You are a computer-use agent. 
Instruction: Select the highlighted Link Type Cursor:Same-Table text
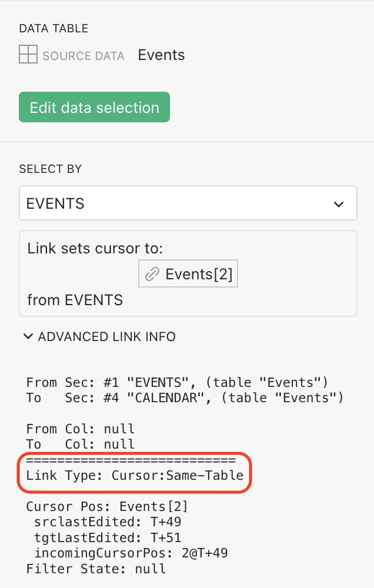[x=132, y=475]
